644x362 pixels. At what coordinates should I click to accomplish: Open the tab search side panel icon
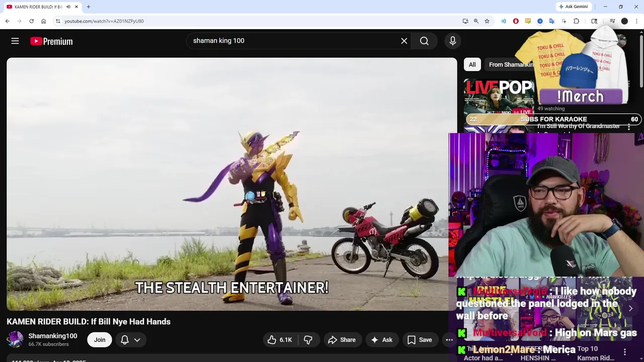(594, 21)
